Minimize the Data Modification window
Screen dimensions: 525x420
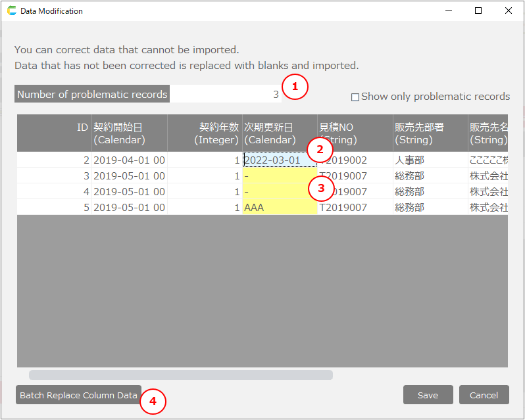click(448, 11)
